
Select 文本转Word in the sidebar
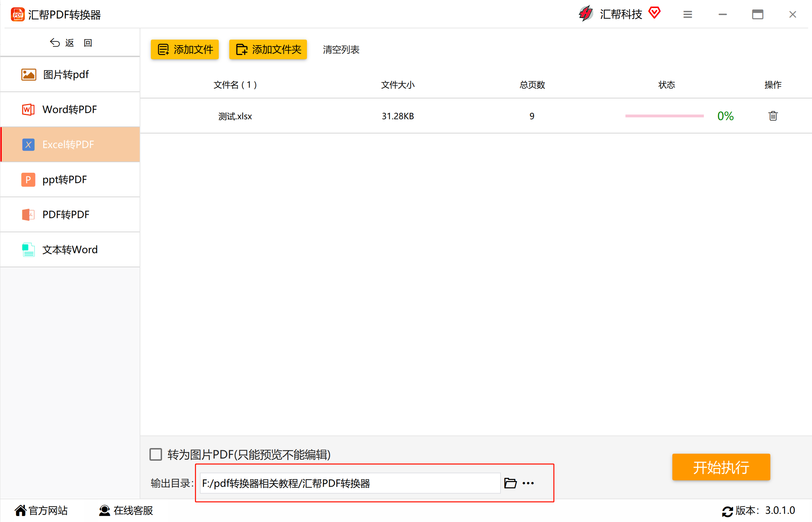click(x=70, y=250)
